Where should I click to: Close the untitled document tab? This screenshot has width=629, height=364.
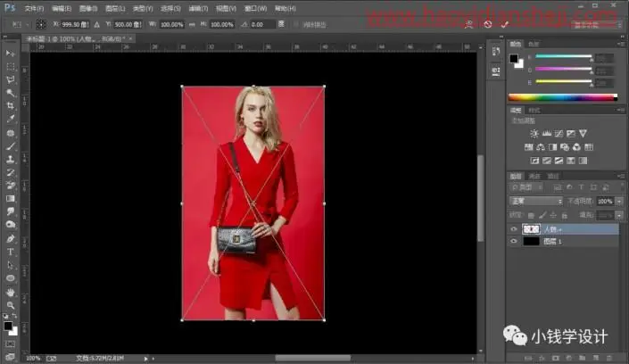pos(131,38)
